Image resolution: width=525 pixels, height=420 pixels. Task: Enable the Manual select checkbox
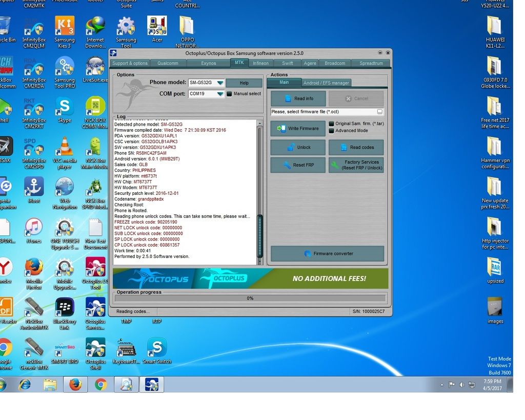pos(230,94)
